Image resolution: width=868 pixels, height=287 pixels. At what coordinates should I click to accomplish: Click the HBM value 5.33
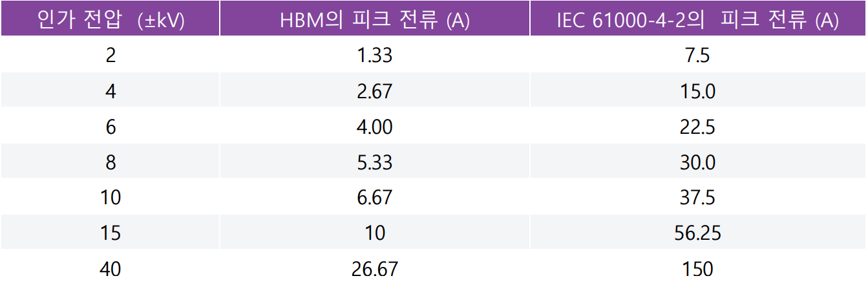pyautogui.click(x=375, y=162)
